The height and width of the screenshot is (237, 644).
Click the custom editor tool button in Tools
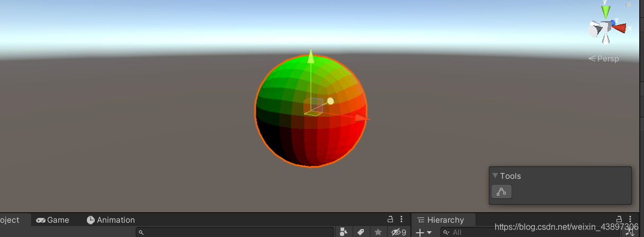pyautogui.click(x=502, y=192)
